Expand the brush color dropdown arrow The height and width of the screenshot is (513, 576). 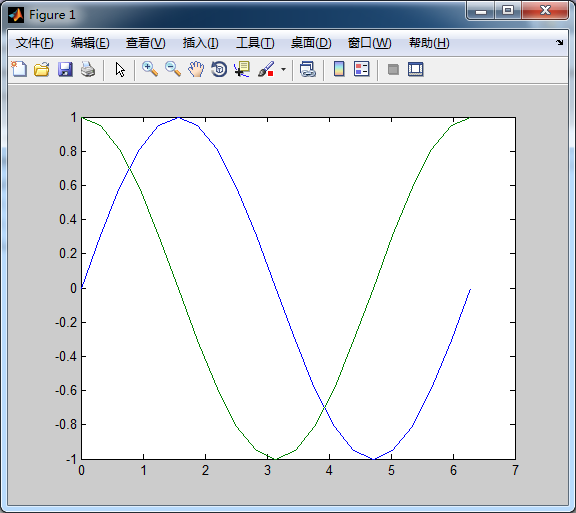tap(283, 69)
